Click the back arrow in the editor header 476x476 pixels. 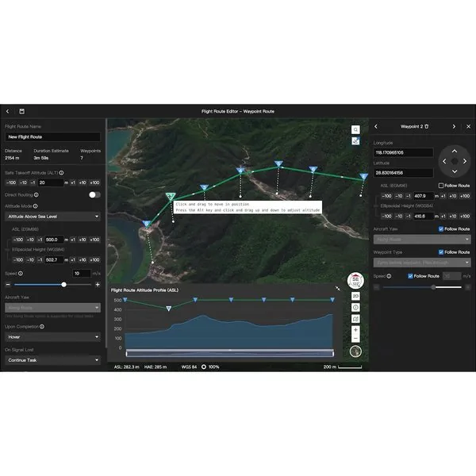click(8, 111)
